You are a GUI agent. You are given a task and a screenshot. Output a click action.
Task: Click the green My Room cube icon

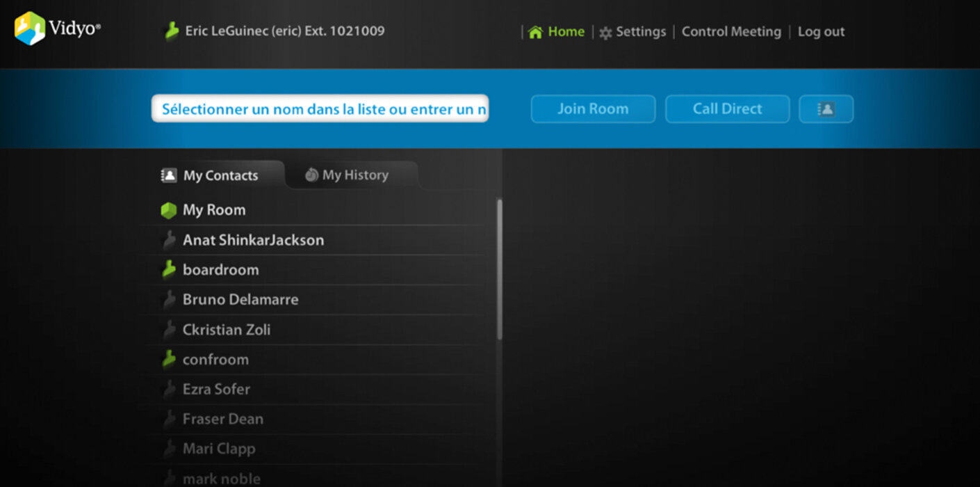(x=168, y=210)
